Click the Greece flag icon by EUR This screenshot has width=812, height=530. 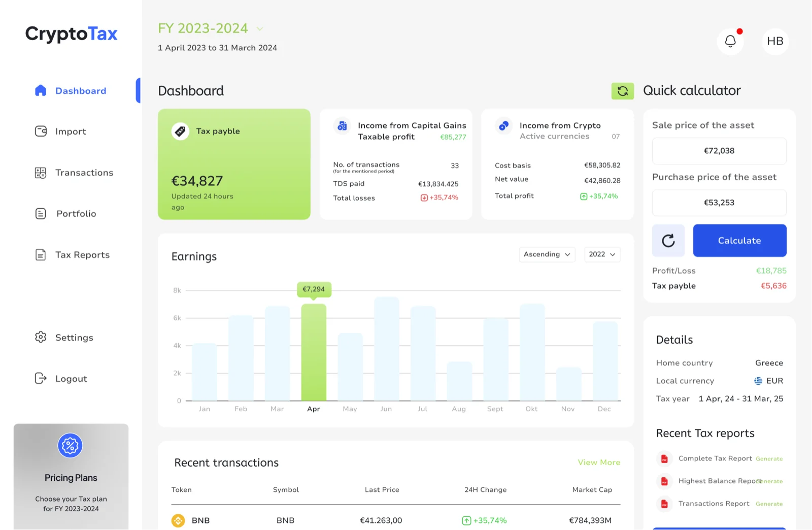point(758,381)
